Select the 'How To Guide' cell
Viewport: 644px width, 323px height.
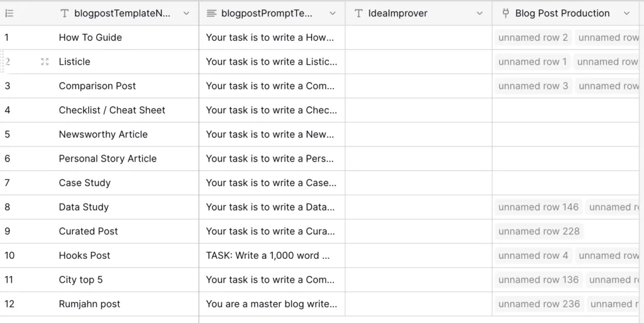pyautogui.click(x=91, y=38)
